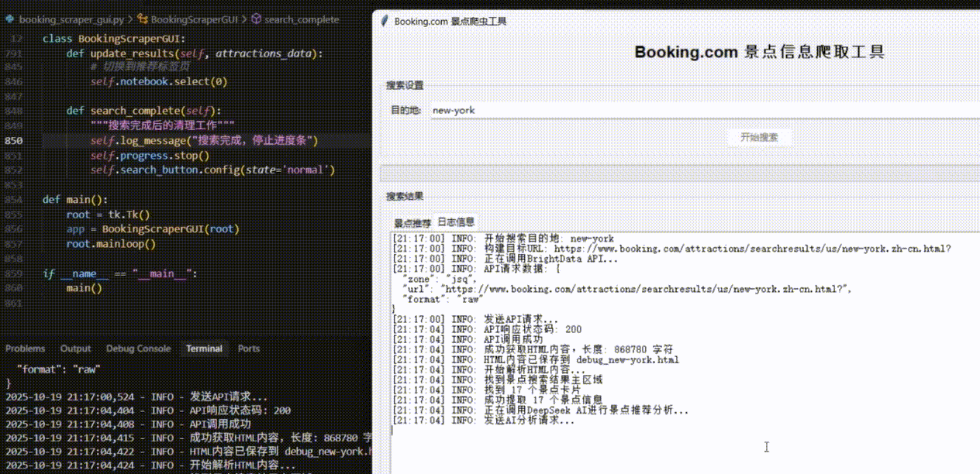Click the self.log_message line 850
This screenshot has width=980, height=474.
pos(204,140)
